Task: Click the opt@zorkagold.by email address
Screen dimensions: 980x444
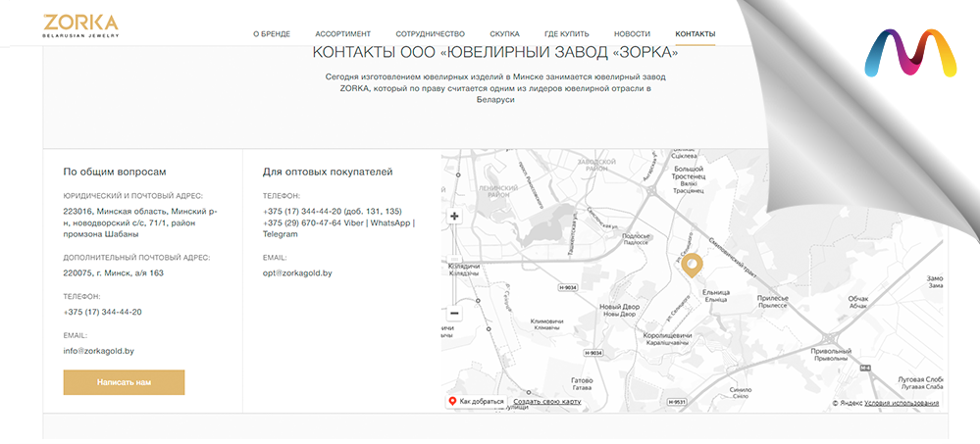Action: coord(297,272)
